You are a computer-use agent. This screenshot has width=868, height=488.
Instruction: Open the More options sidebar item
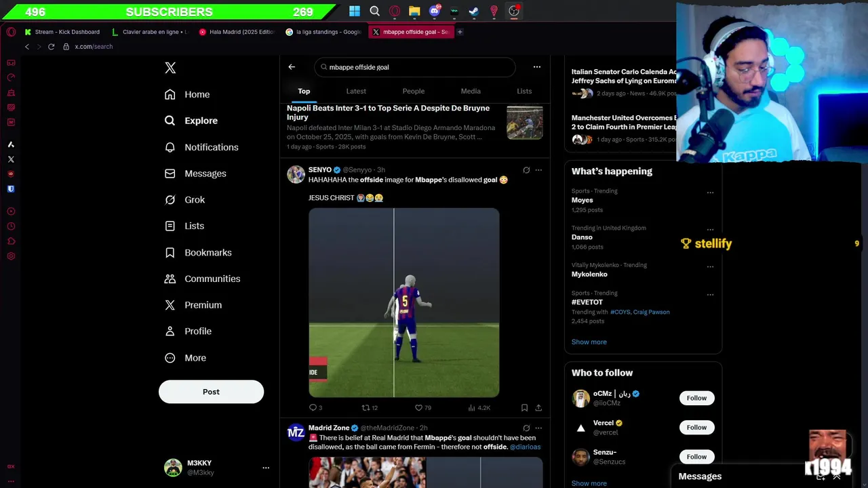(x=186, y=358)
